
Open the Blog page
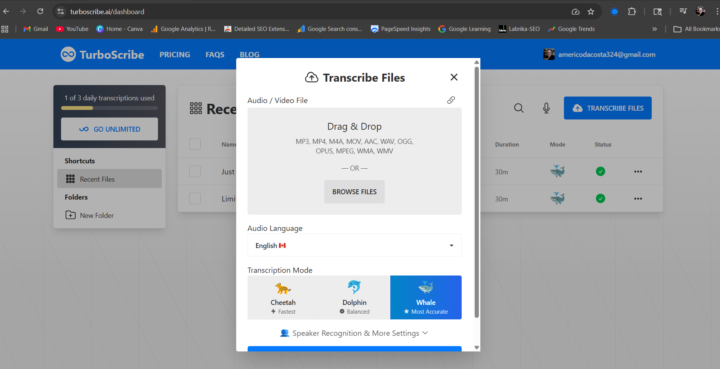coord(249,54)
